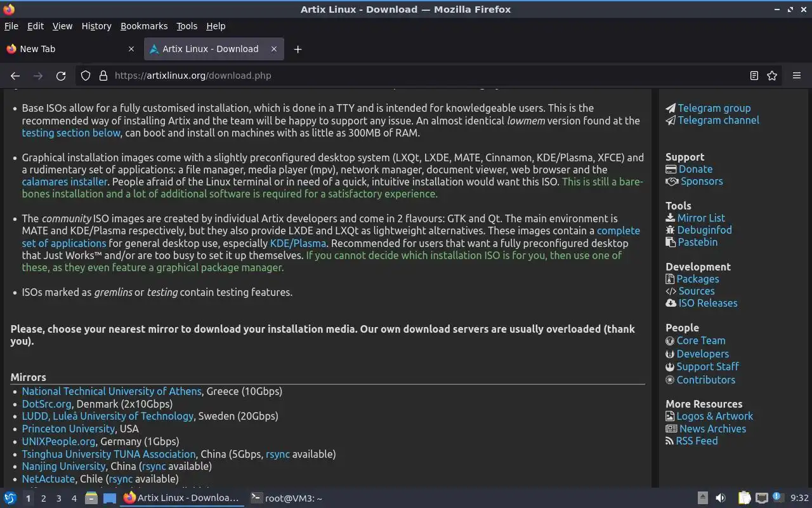
Task: Click the Forward arrow in navigation bar
Action: (38, 76)
